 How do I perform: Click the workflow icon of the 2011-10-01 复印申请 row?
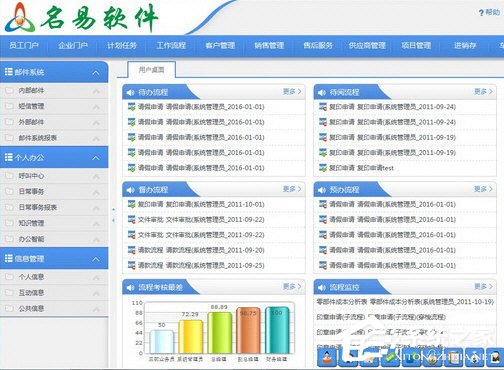(132, 204)
